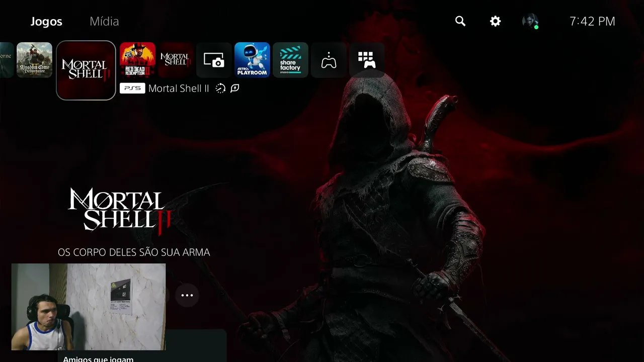Open the three-dot options button
Viewport: 644px width, 362px height.
[x=187, y=295]
